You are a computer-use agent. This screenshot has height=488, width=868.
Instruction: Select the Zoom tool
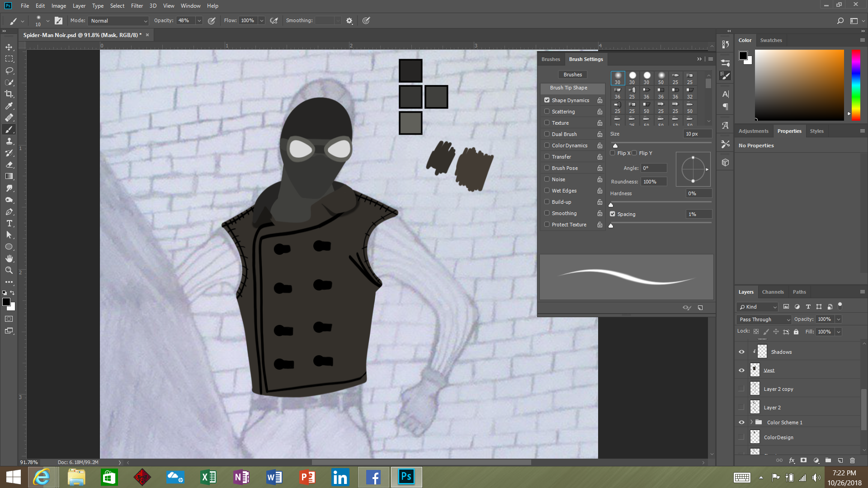pos(9,270)
